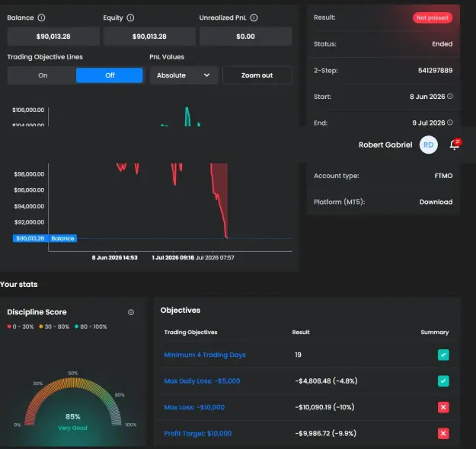Open the PnL Values Absolute dropdown
The width and height of the screenshot is (476, 449).
[x=184, y=75]
